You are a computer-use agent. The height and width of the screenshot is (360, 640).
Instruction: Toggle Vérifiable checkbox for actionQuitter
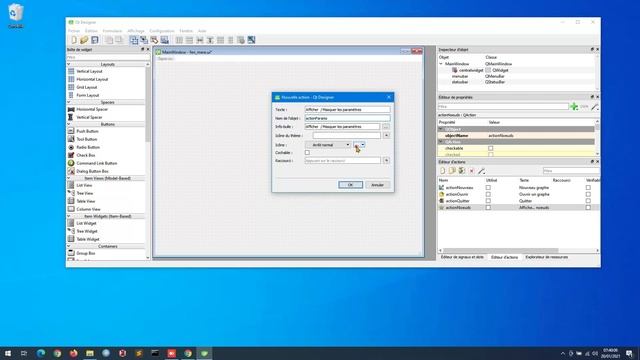pyautogui.click(x=588, y=201)
